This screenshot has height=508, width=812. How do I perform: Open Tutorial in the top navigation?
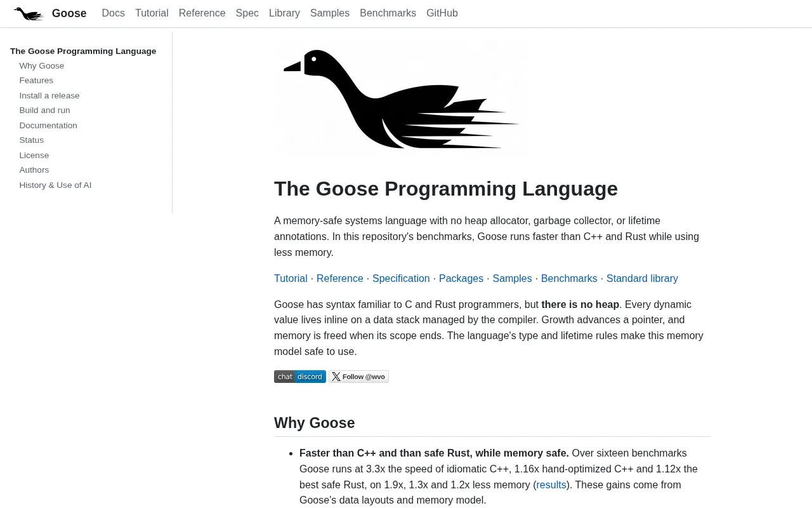pos(152,13)
